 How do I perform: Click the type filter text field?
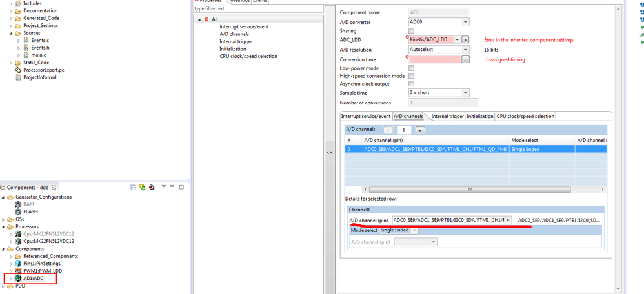(258, 8)
